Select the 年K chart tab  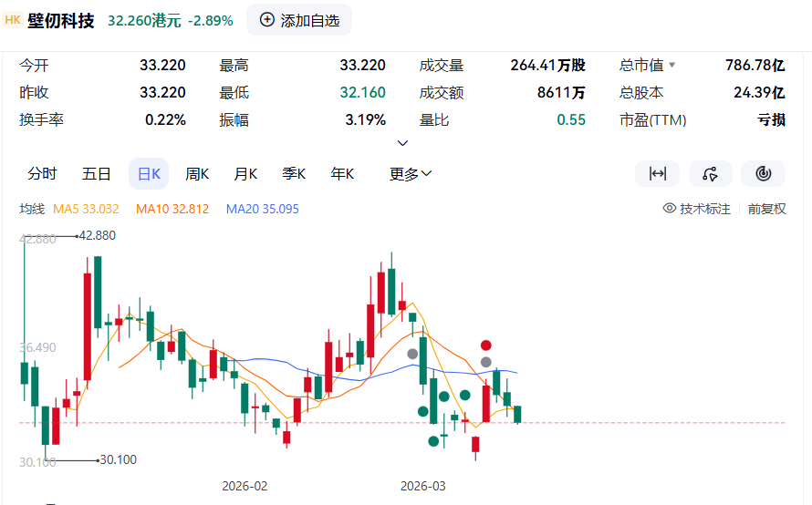click(x=342, y=174)
